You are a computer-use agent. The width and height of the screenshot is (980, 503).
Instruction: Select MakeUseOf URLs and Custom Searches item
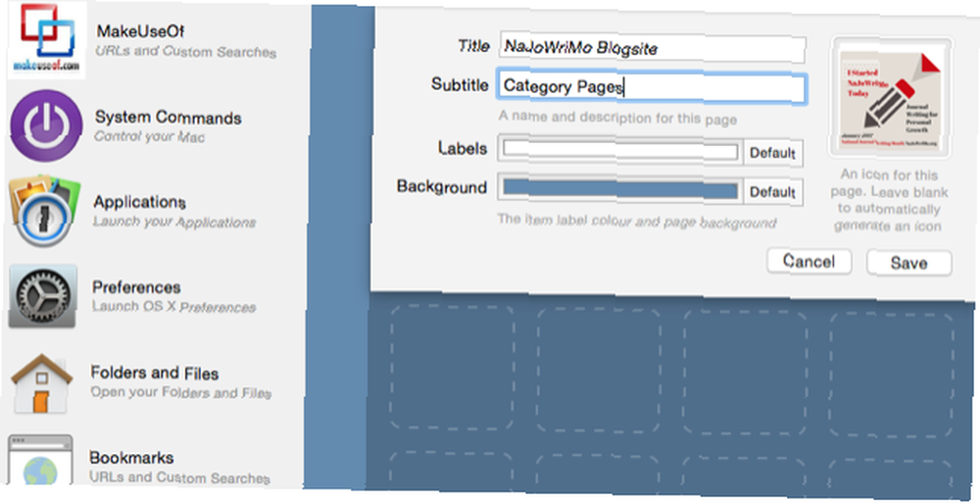(185, 41)
